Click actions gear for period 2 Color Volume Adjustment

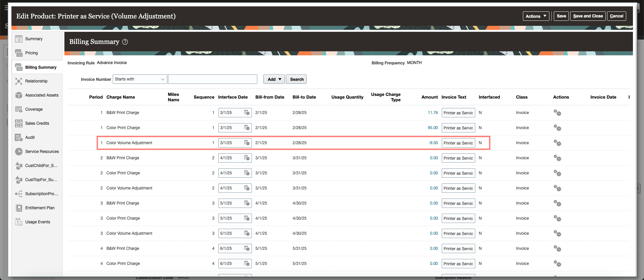pos(557,188)
